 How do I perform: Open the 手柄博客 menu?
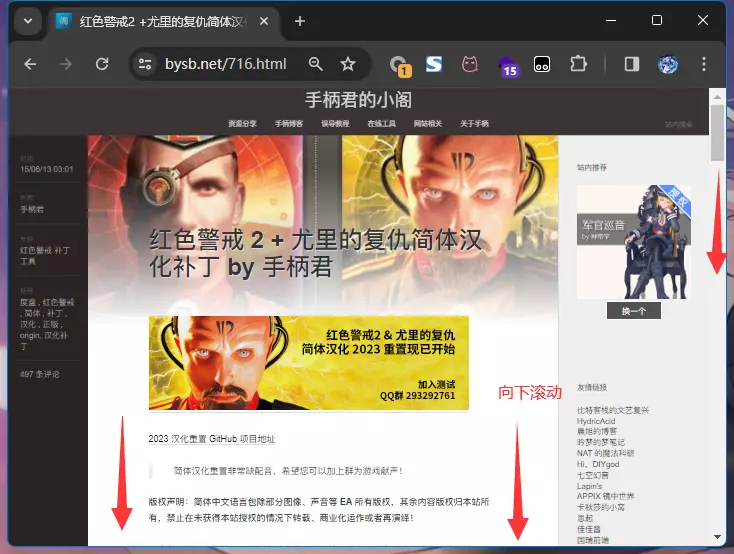(x=289, y=124)
